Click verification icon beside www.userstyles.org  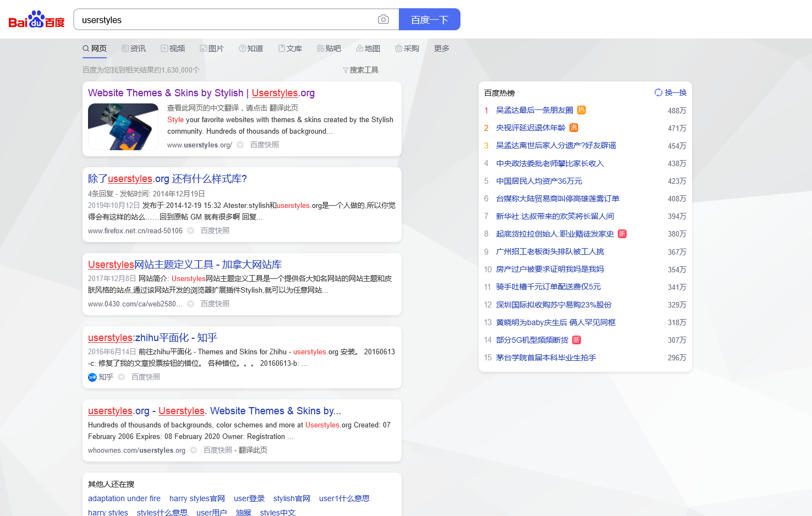tap(240, 145)
